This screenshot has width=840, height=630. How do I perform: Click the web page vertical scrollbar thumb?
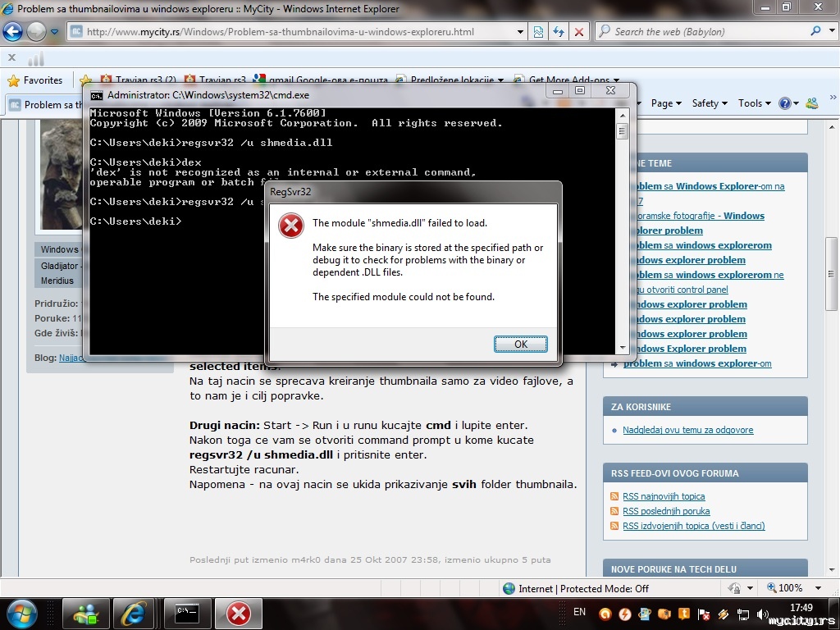tap(831, 274)
